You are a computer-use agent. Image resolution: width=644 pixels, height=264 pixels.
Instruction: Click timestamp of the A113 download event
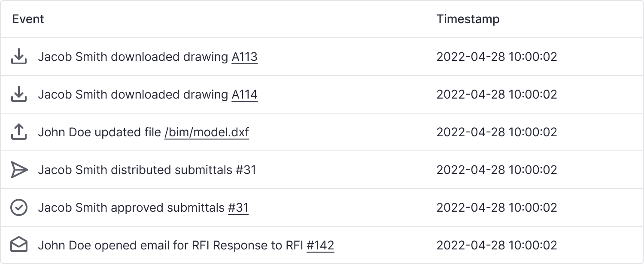click(497, 57)
